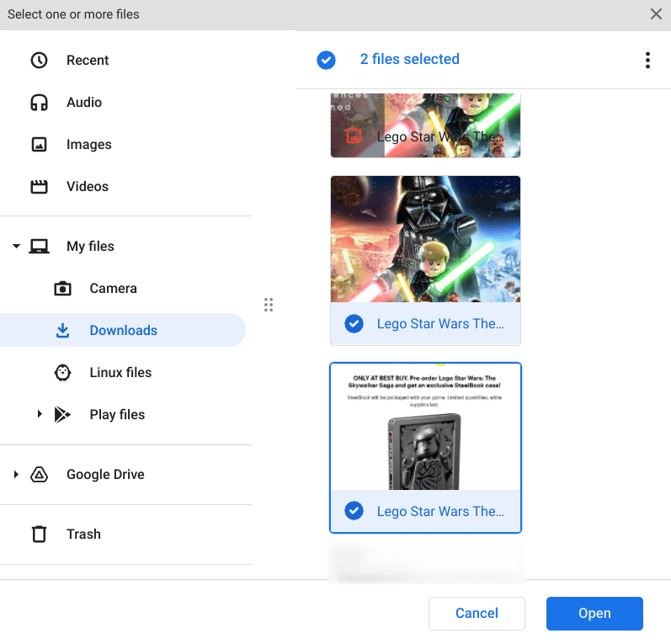Click the Linux files penguin icon

(62, 373)
